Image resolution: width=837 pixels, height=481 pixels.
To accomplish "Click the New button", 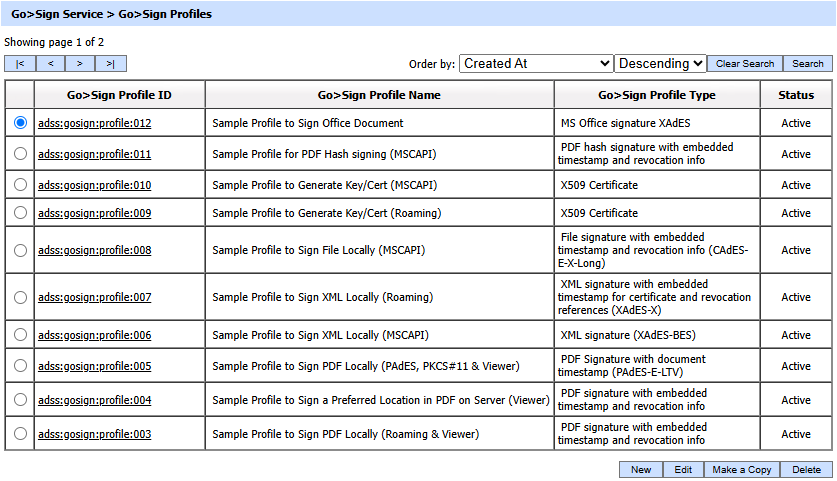I will click(640, 469).
